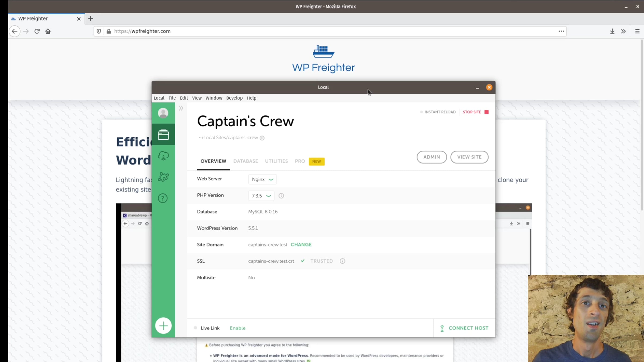This screenshot has width=644, height=362.
Task: Open a new Firefox tab
Action: (x=90, y=19)
